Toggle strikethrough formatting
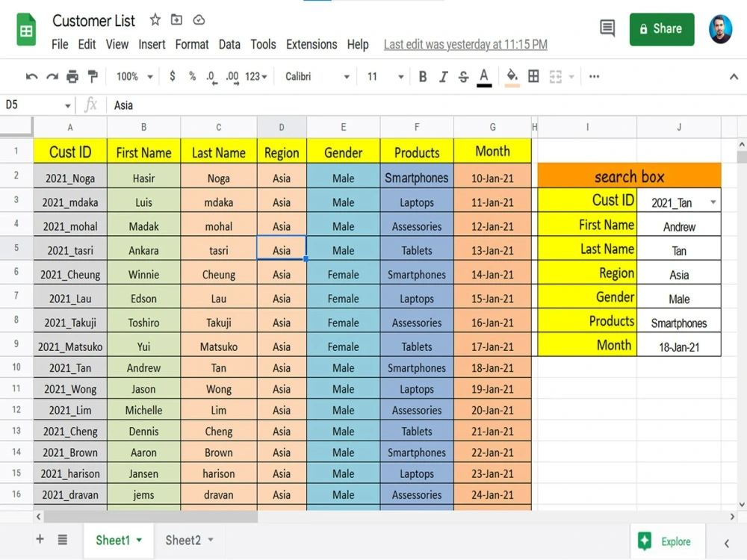 click(464, 77)
